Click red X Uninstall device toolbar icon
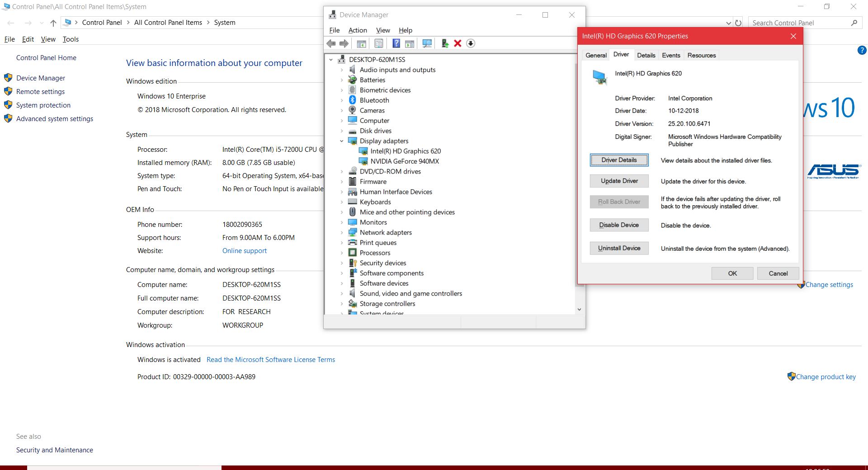The height and width of the screenshot is (470, 868). pos(458,43)
